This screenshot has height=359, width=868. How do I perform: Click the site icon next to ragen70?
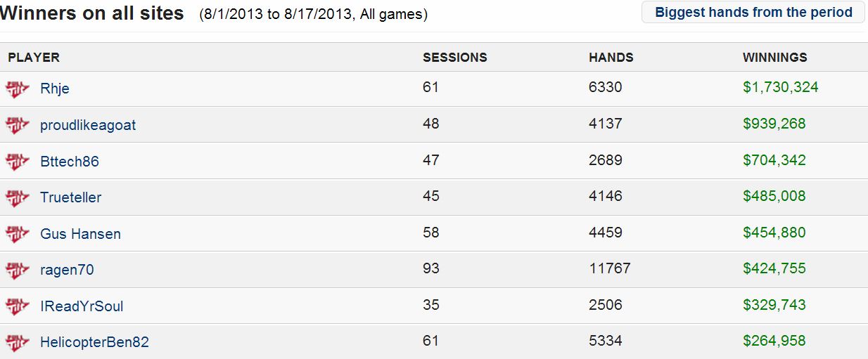(17, 270)
